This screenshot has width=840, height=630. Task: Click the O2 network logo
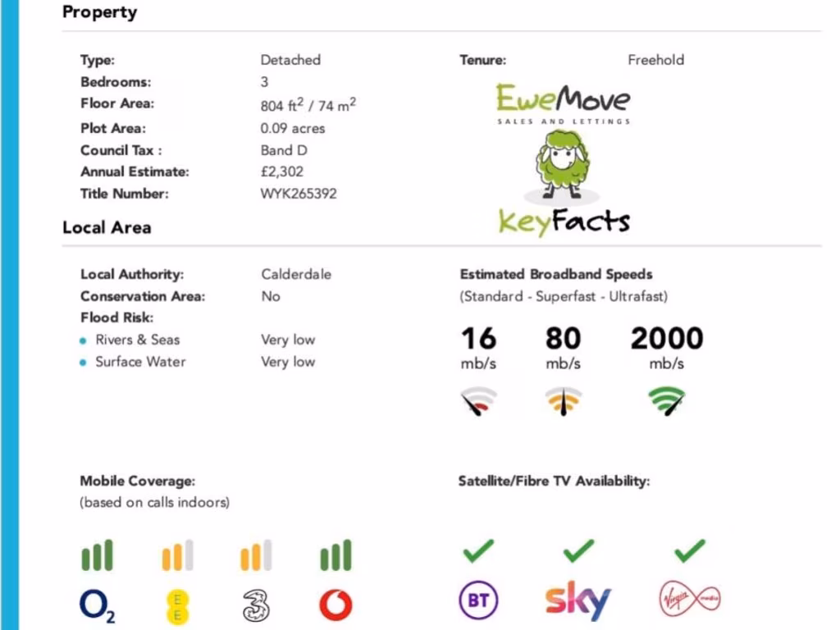coord(97,606)
